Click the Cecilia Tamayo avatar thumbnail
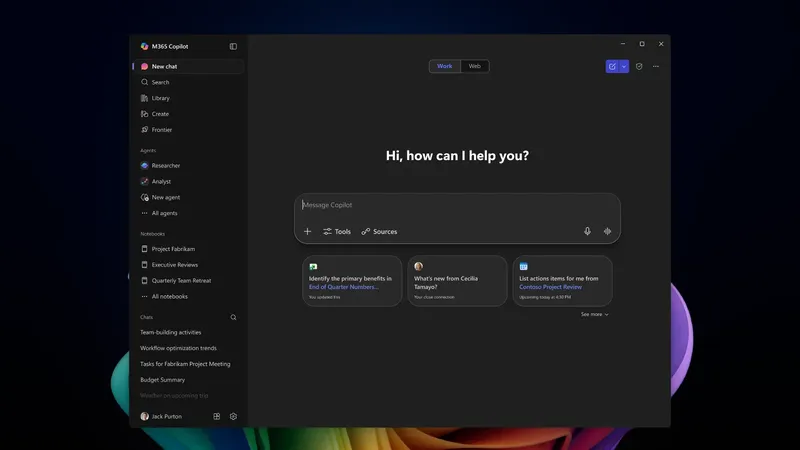 (418, 266)
